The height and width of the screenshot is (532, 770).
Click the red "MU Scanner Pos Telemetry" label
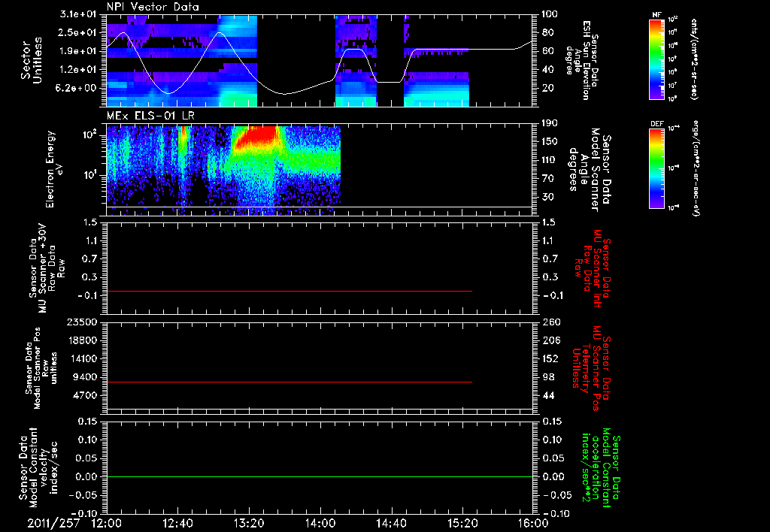[x=591, y=368]
